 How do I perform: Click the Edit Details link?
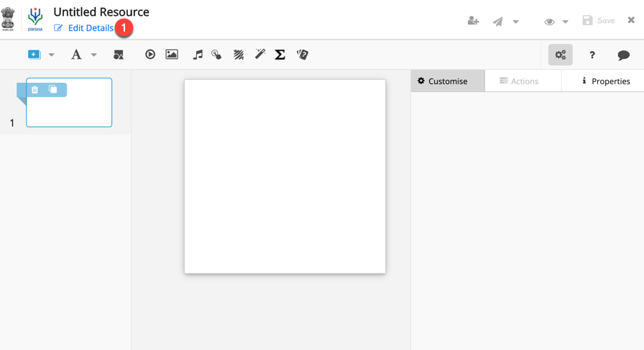pyautogui.click(x=90, y=28)
